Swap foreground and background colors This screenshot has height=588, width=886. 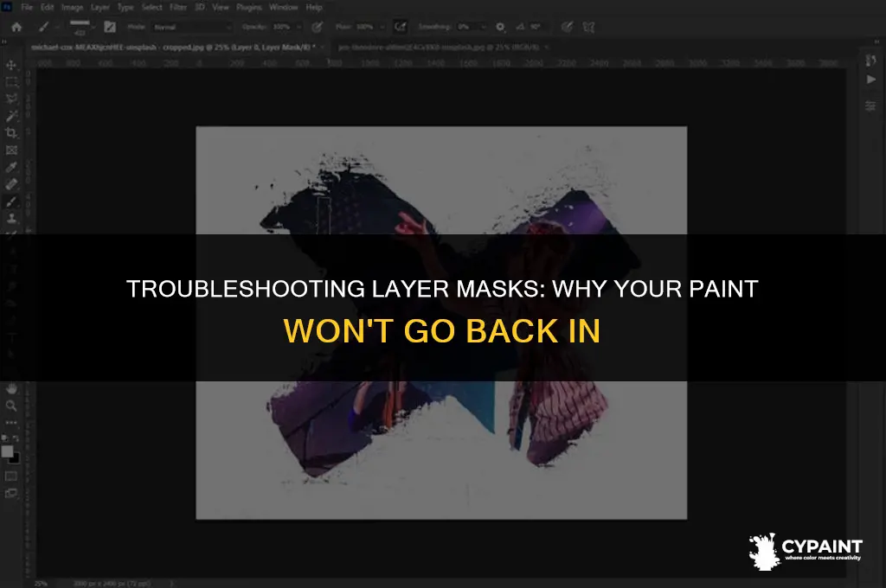click(x=16, y=438)
